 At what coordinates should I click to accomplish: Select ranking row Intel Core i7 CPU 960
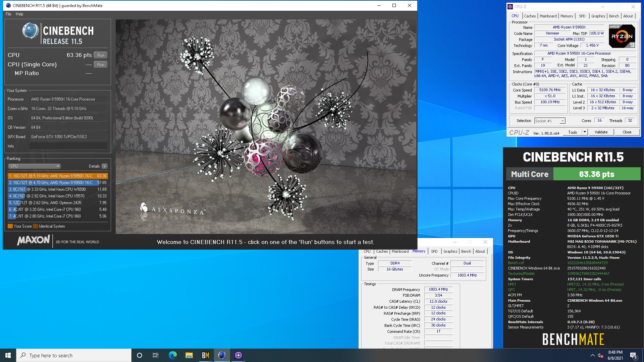tap(58, 209)
